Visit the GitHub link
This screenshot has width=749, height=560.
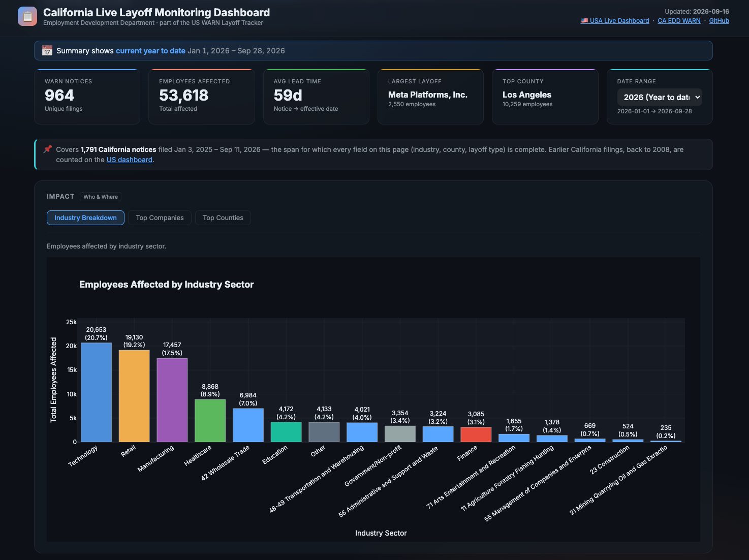[x=719, y=21]
